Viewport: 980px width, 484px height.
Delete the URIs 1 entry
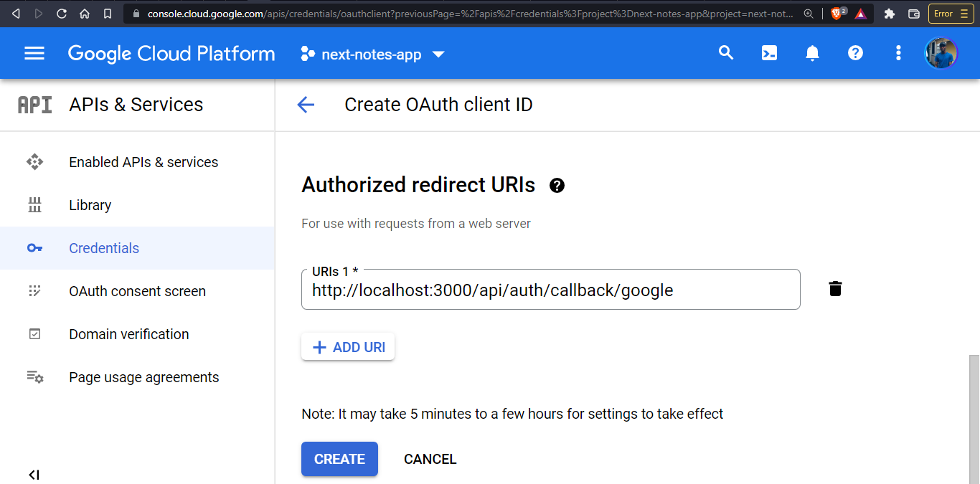pyautogui.click(x=835, y=289)
